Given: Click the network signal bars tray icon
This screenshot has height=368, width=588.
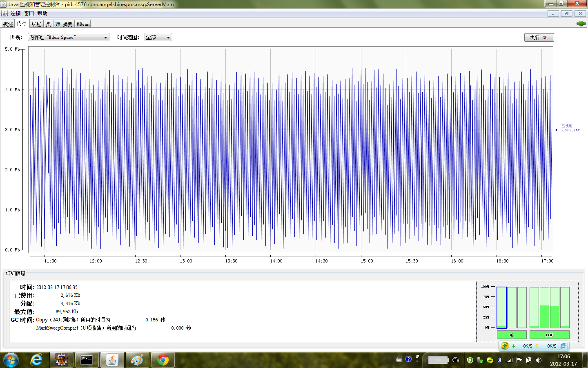Looking at the screenshot, I should pos(509,360).
